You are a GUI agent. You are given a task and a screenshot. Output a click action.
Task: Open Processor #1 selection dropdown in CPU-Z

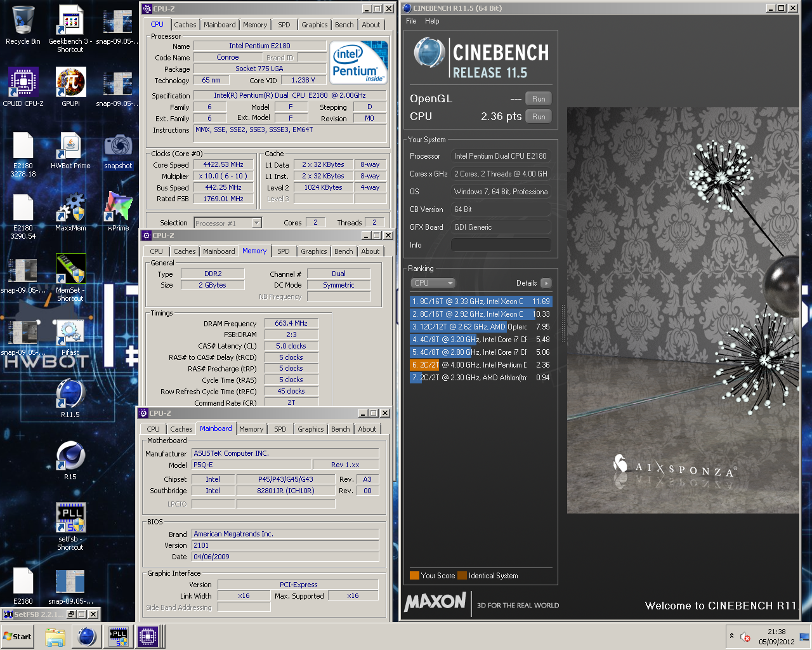pos(228,223)
